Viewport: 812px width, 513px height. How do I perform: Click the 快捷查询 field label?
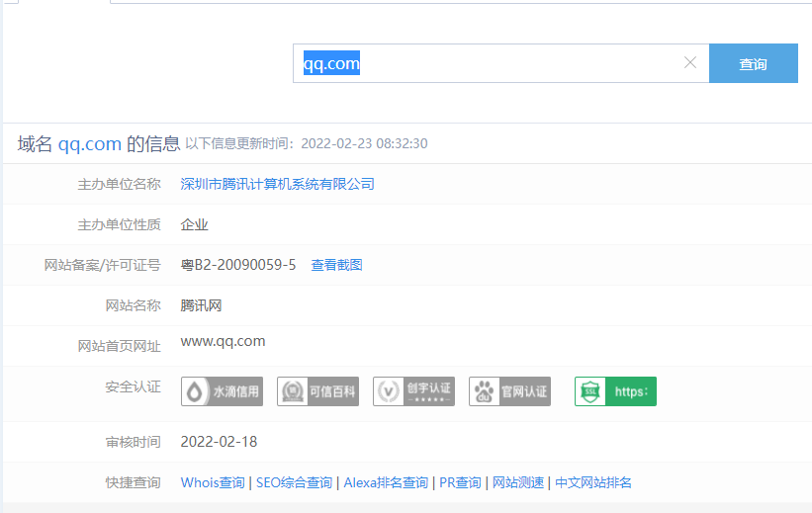(134, 482)
